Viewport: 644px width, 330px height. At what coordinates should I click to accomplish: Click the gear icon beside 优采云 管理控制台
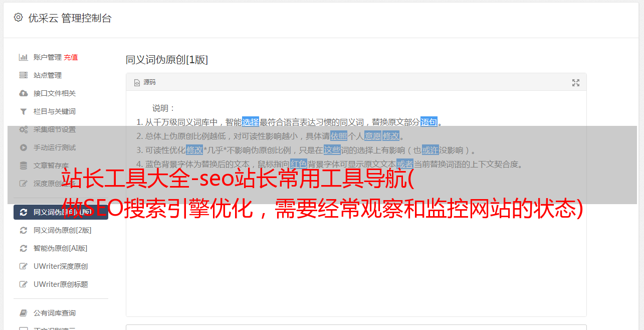[x=19, y=18]
